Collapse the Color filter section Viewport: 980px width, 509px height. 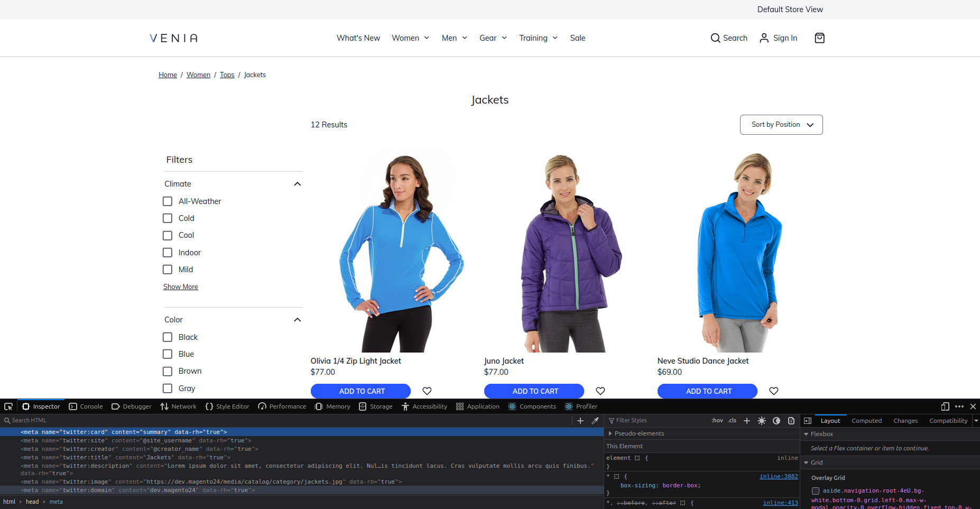pos(297,320)
